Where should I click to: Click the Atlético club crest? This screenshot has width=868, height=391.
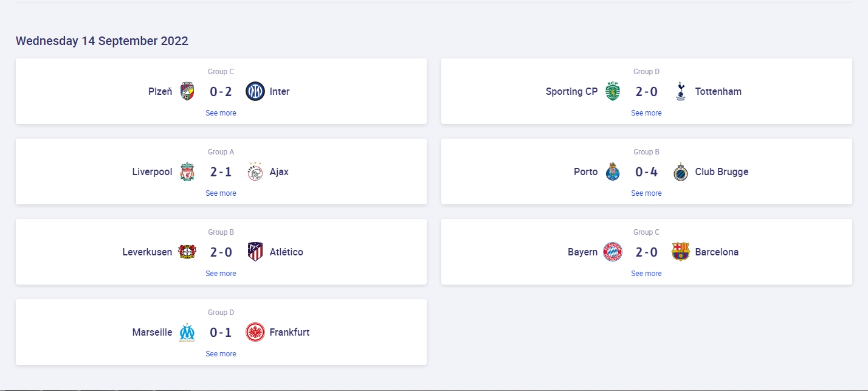[255, 252]
